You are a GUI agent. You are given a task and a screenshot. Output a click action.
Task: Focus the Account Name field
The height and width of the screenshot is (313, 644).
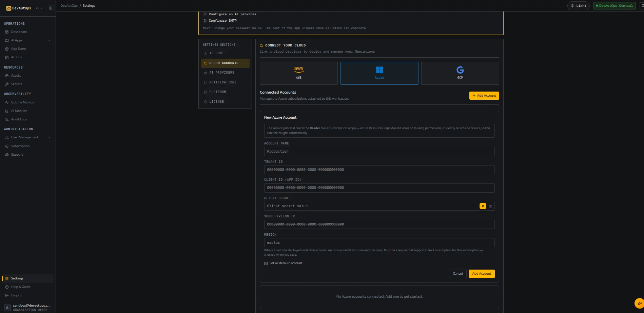click(379, 152)
